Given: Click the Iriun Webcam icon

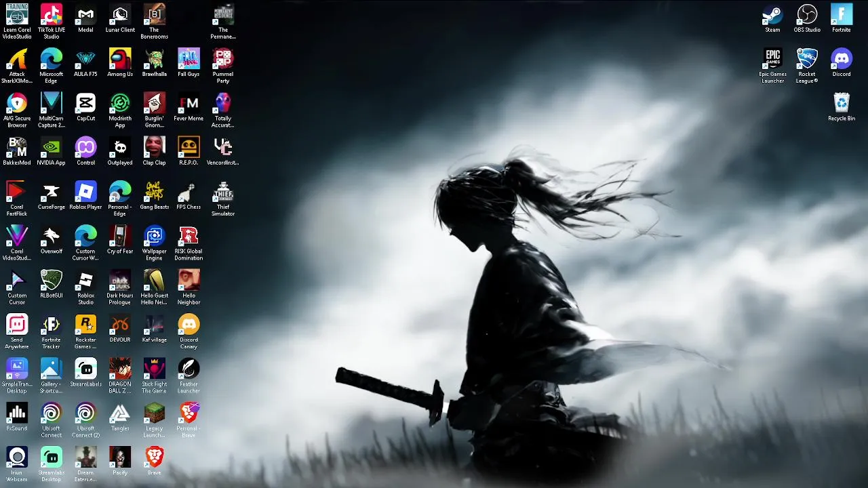Looking at the screenshot, I should 17,464.
